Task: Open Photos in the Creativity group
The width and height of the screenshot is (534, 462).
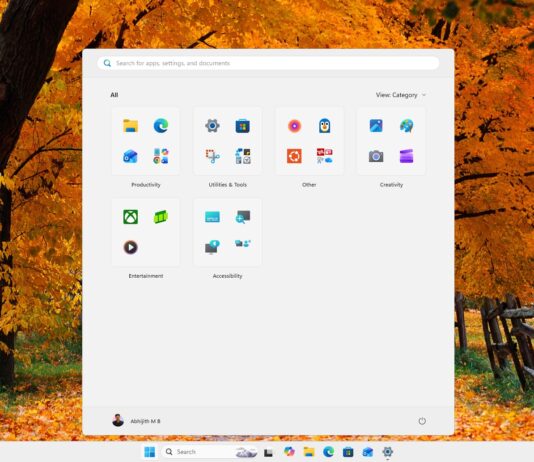Action: click(x=376, y=126)
